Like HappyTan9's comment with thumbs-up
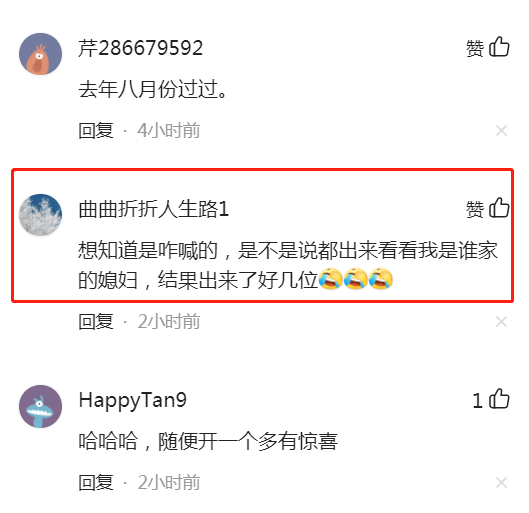 point(499,399)
